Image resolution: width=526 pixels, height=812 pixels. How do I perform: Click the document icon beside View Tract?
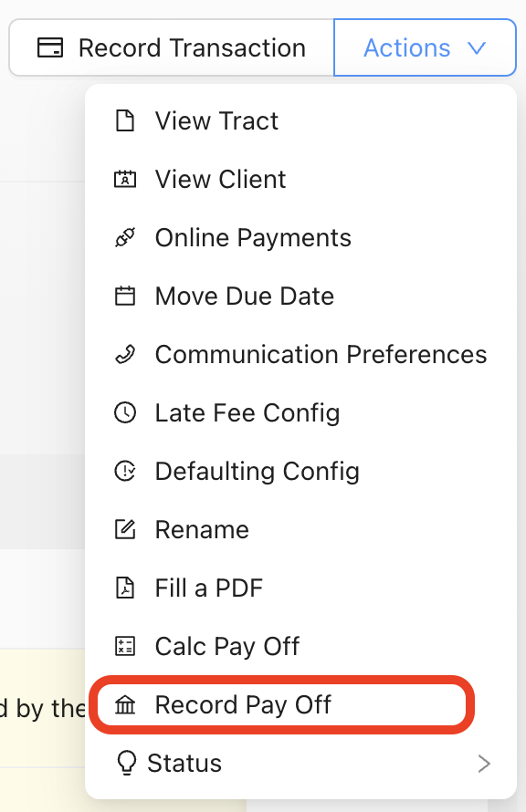[125, 120]
